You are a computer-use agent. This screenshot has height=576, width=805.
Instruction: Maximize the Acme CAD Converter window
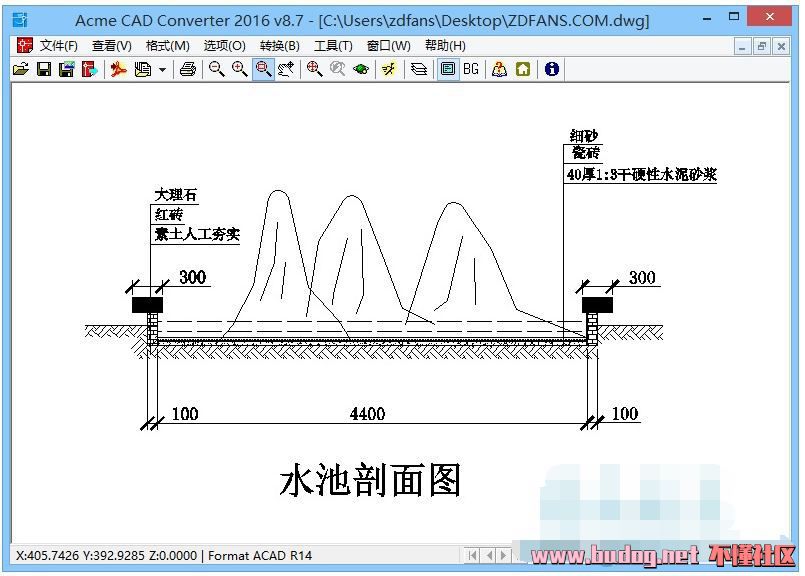[x=734, y=17]
